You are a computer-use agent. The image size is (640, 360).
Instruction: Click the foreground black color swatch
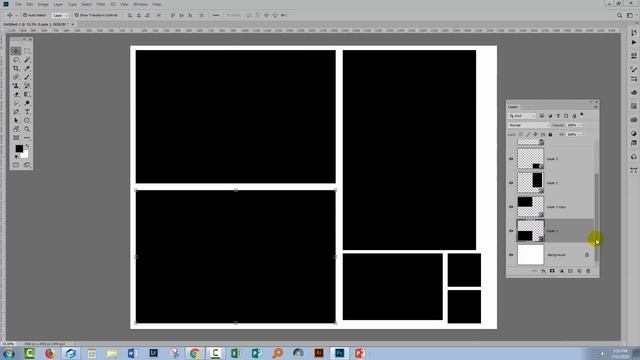click(19, 149)
